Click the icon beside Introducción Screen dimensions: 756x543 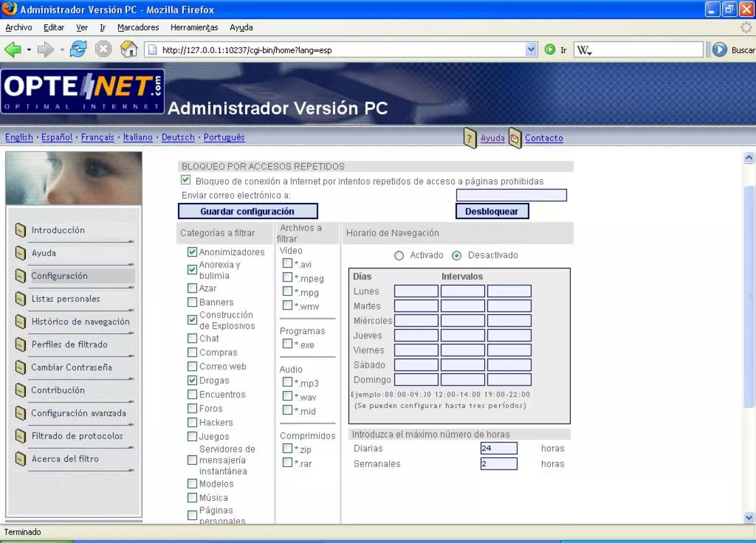pos(20,230)
